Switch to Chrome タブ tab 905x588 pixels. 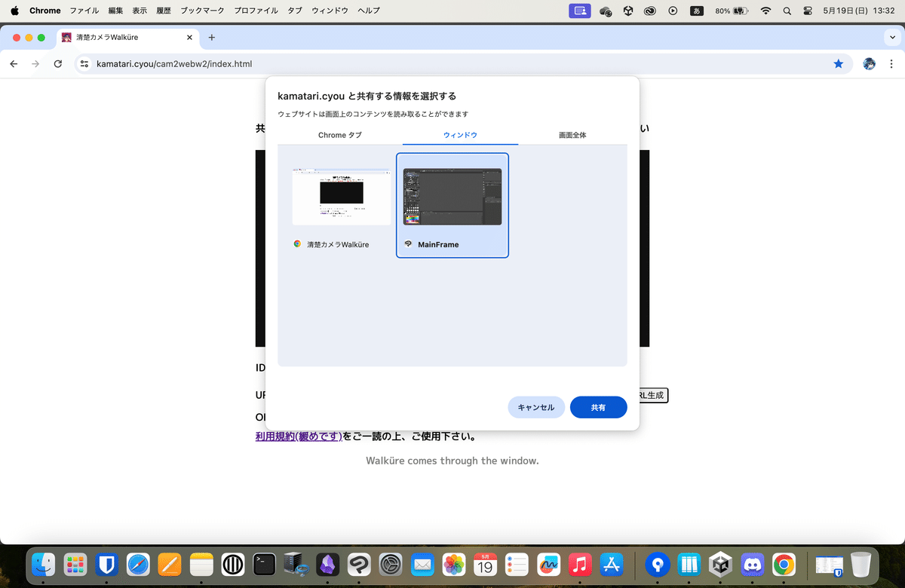point(340,135)
